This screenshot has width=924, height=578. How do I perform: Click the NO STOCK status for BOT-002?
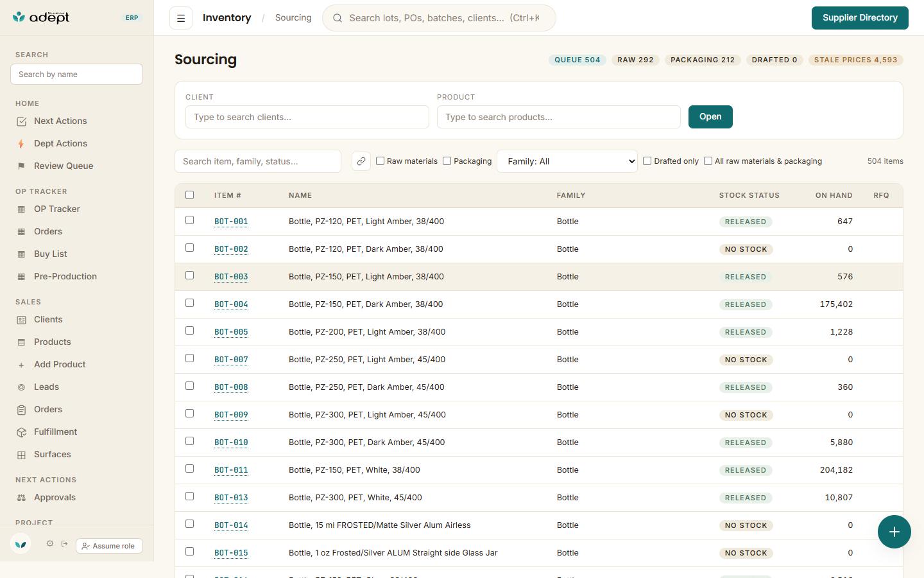[x=746, y=249]
